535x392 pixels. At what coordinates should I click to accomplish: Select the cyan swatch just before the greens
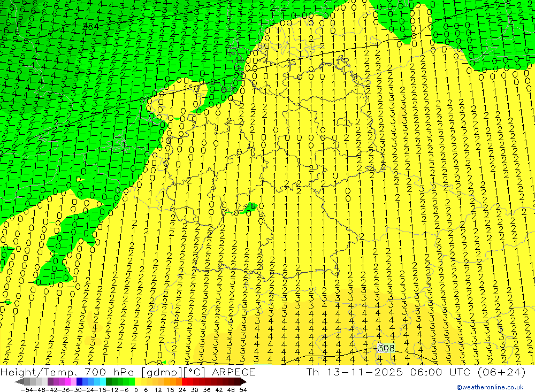point(103,382)
